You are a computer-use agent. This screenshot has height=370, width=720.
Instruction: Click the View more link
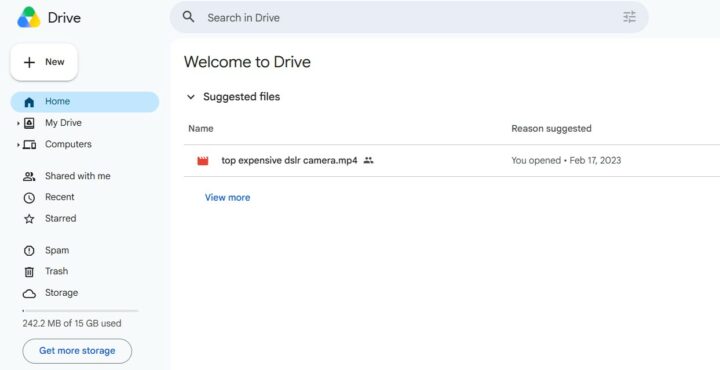(x=227, y=197)
